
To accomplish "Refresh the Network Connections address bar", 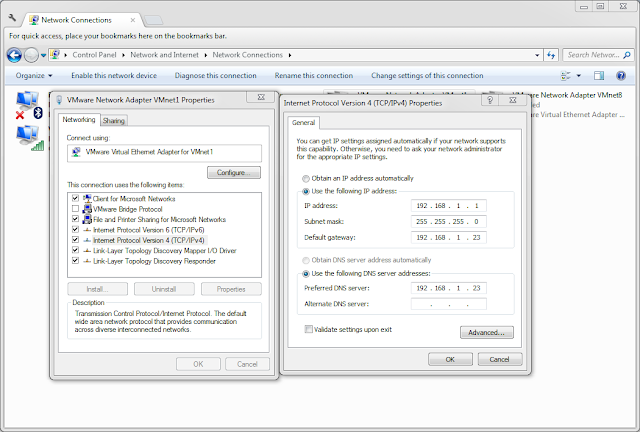I will (x=551, y=55).
